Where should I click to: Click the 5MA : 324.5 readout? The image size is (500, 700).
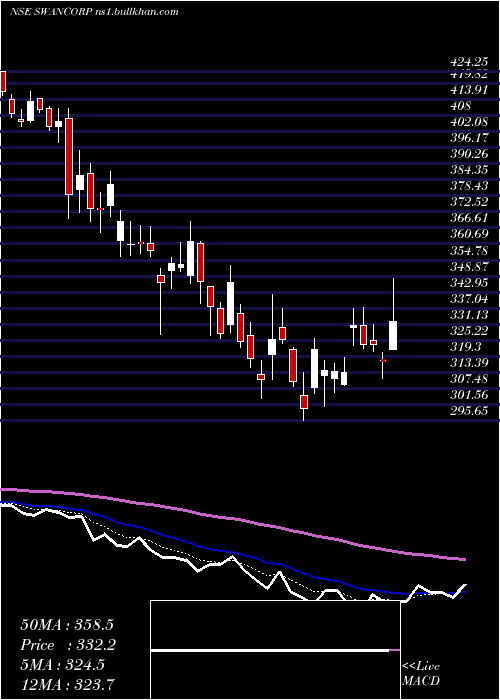(62, 665)
